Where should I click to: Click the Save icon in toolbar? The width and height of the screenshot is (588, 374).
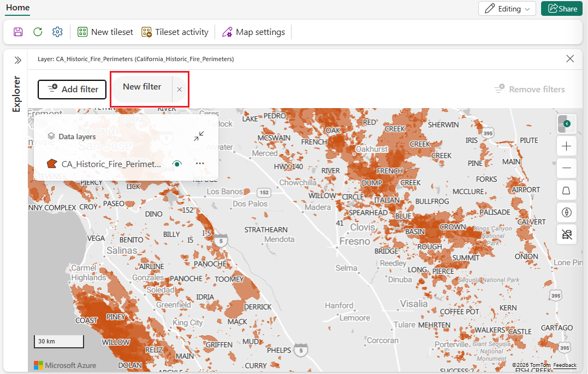click(x=18, y=32)
